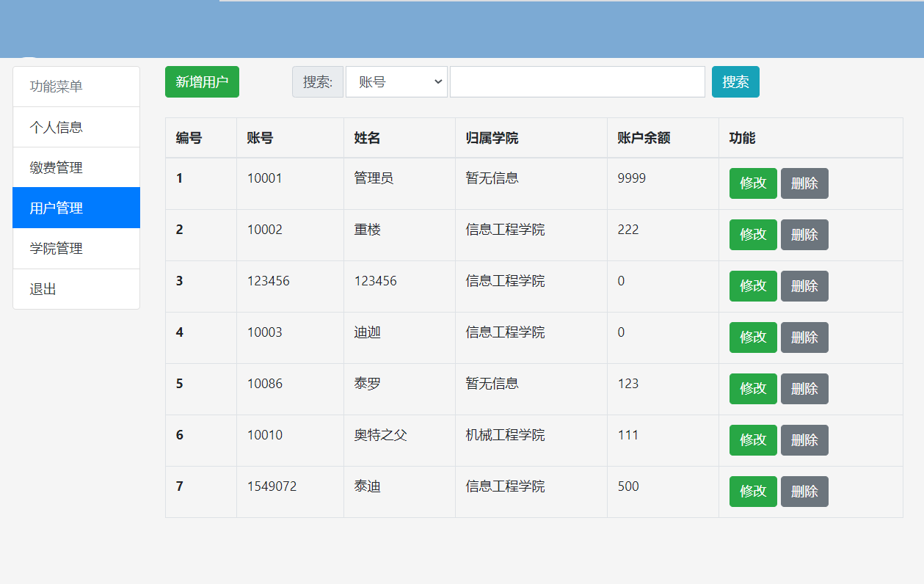Click the balance value 500
924x584 pixels.
click(x=628, y=486)
